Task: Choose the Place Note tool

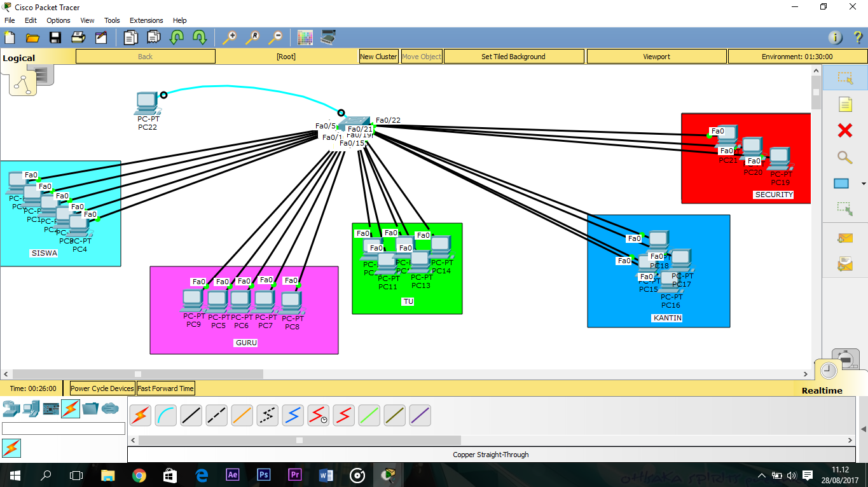Action: pyautogui.click(x=845, y=104)
